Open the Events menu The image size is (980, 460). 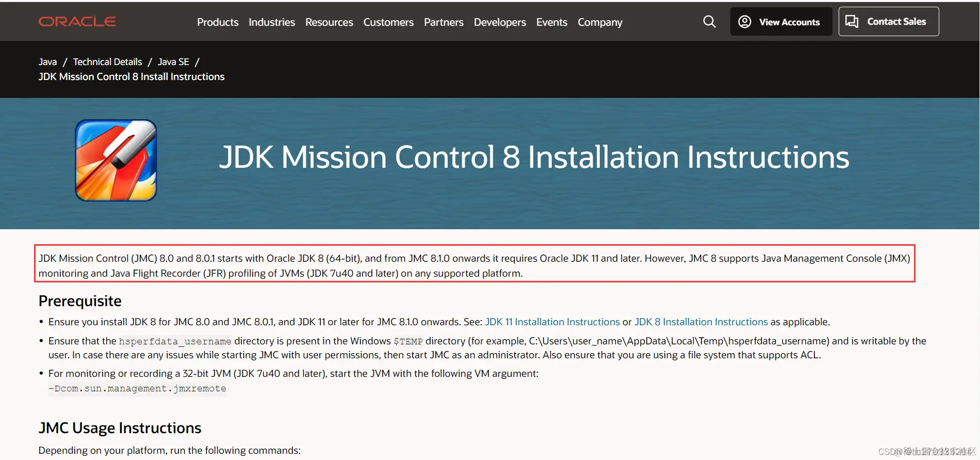(x=552, y=22)
